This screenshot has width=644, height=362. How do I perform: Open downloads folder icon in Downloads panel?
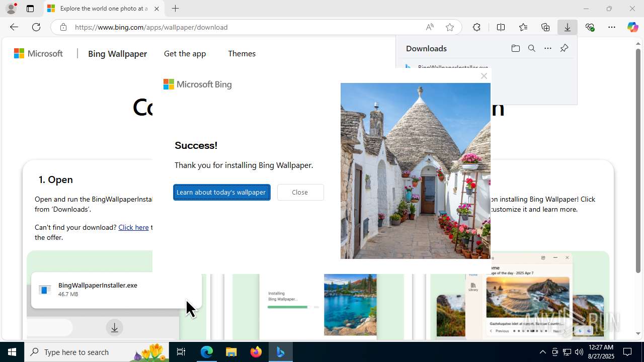pos(515,48)
